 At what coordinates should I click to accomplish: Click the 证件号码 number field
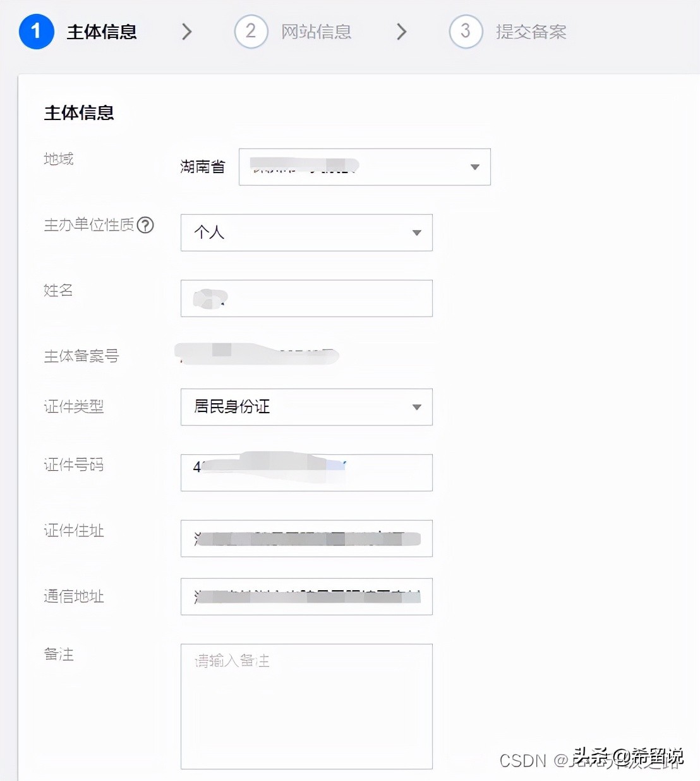[x=306, y=473]
